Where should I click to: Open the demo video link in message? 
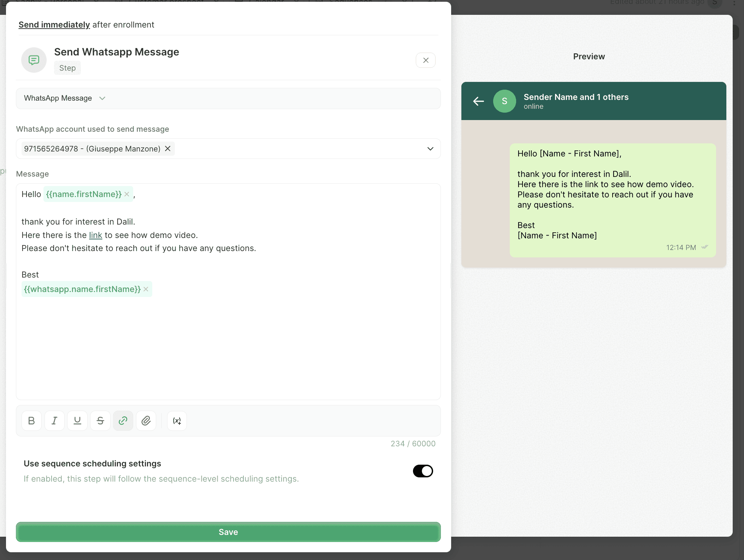(95, 235)
